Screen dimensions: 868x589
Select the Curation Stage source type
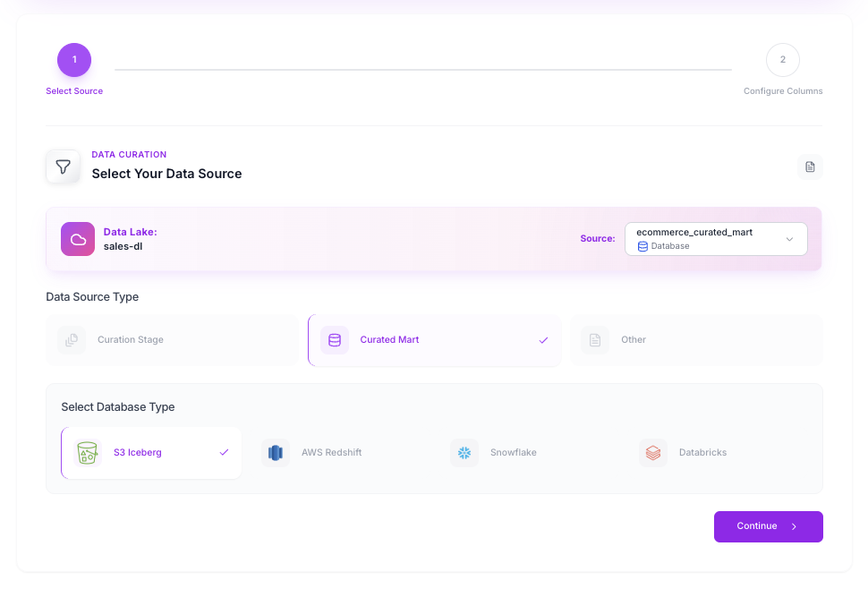tap(172, 340)
